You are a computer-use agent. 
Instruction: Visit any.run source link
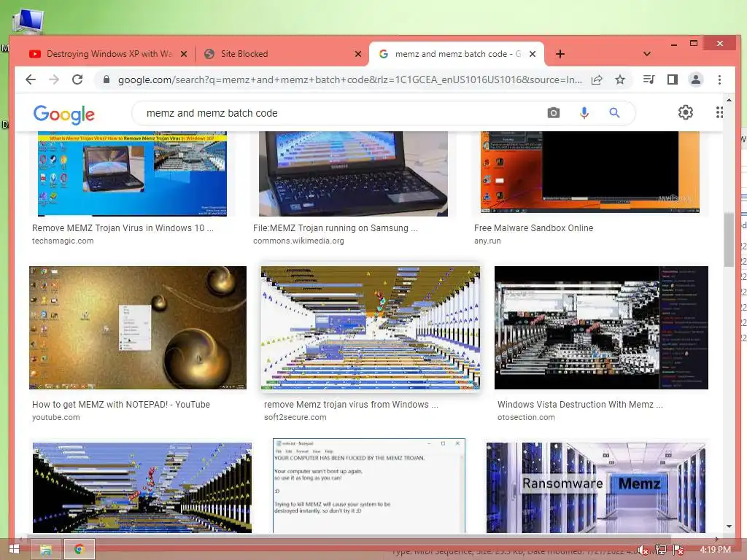tap(487, 241)
